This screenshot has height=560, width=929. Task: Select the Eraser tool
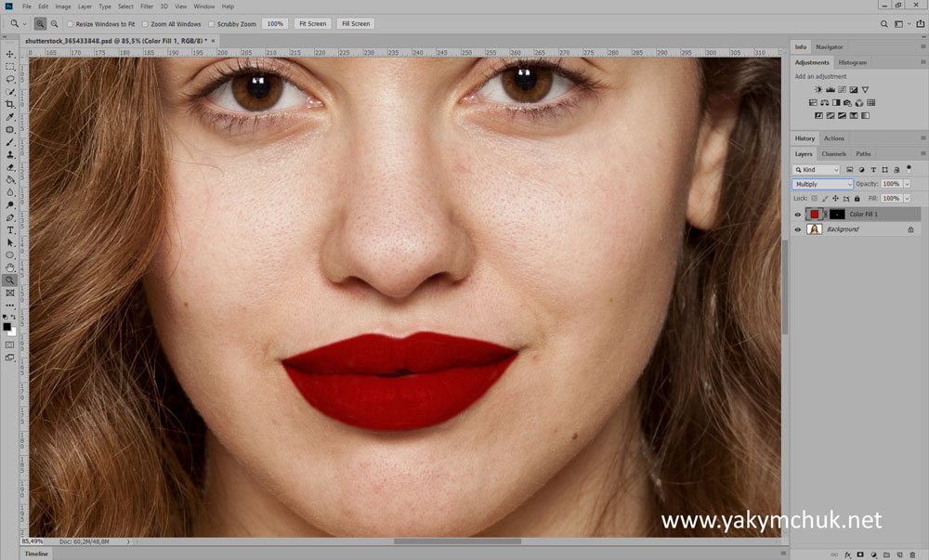10,167
